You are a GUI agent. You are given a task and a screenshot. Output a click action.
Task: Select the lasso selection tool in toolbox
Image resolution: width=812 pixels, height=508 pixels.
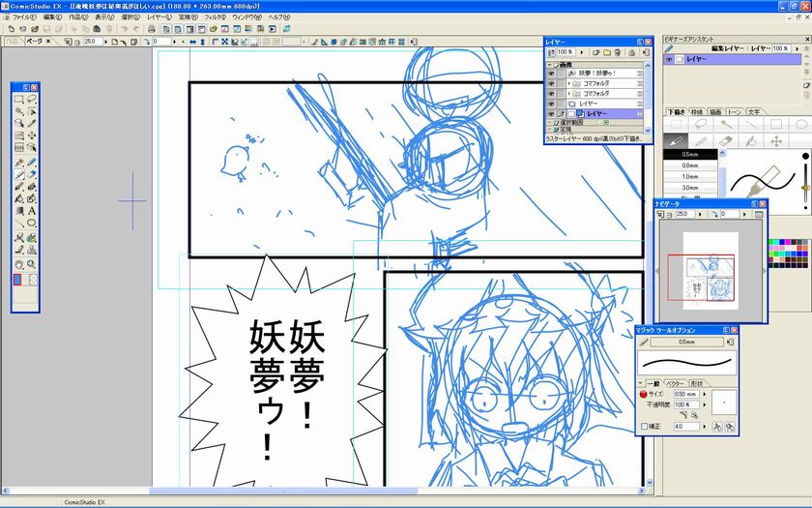click(32, 100)
